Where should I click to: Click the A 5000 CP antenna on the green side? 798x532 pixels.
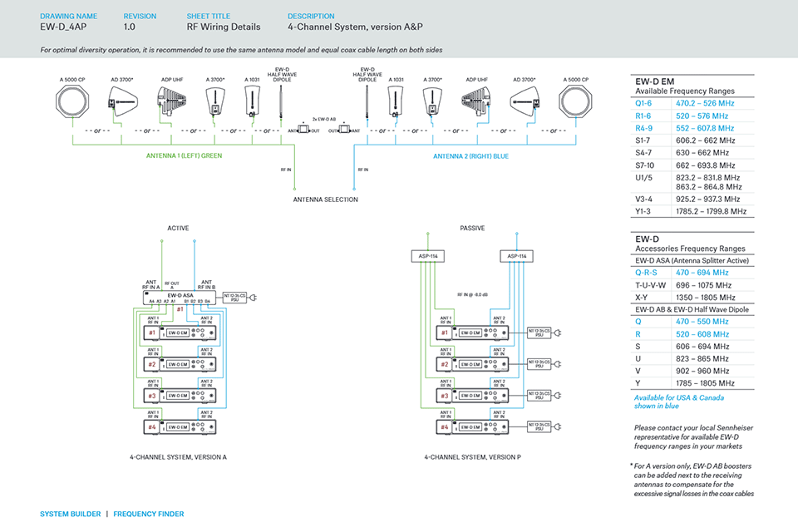point(72,101)
